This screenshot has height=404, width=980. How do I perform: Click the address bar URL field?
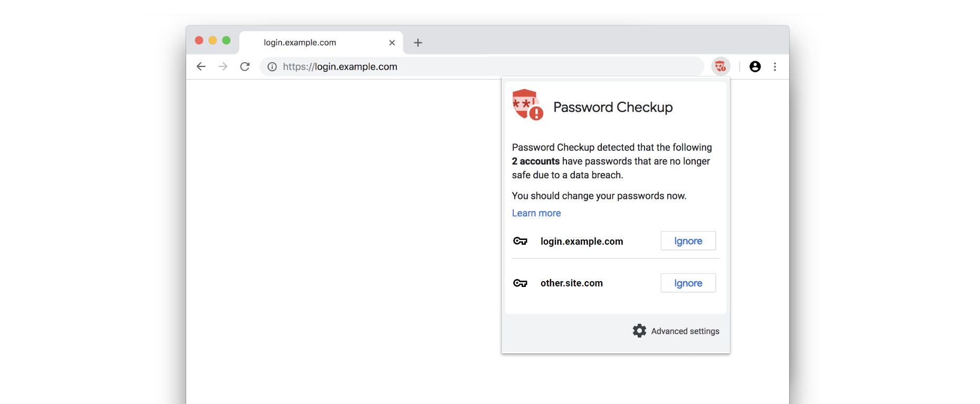pos(482,66)
